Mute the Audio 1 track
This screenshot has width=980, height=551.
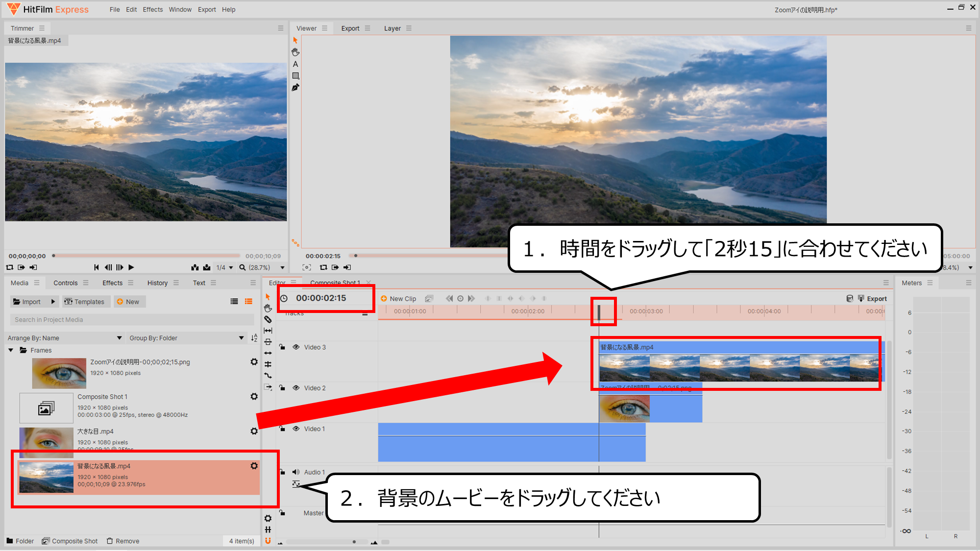[296, 472]
